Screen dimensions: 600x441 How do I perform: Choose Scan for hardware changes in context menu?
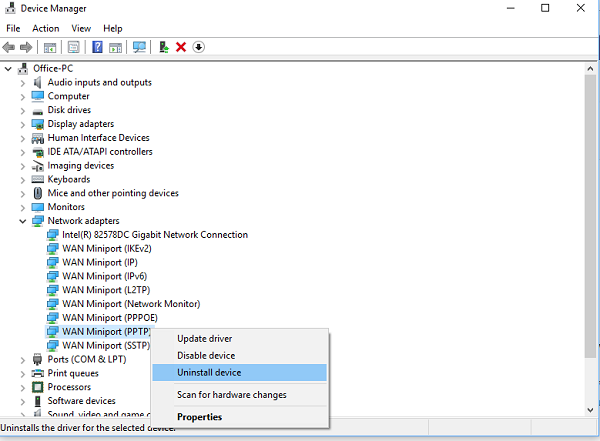click(x=240, y=395)
